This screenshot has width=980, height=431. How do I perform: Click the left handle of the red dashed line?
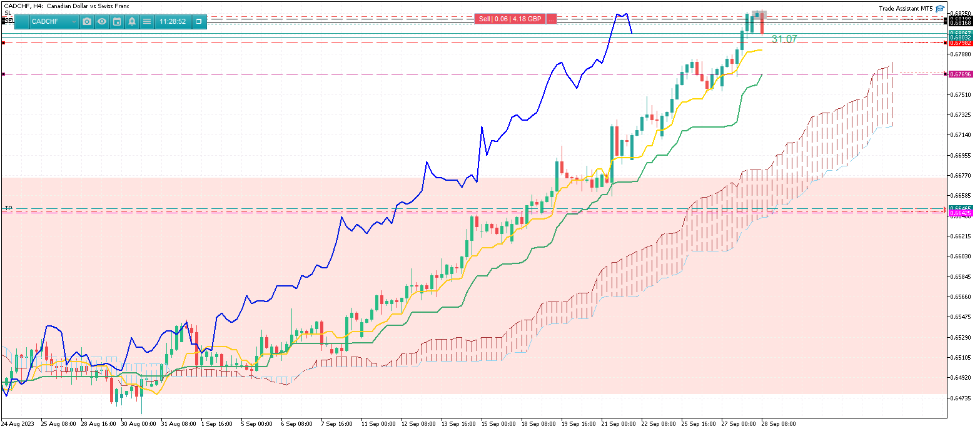pyautogui.click(x=3, y=43)
